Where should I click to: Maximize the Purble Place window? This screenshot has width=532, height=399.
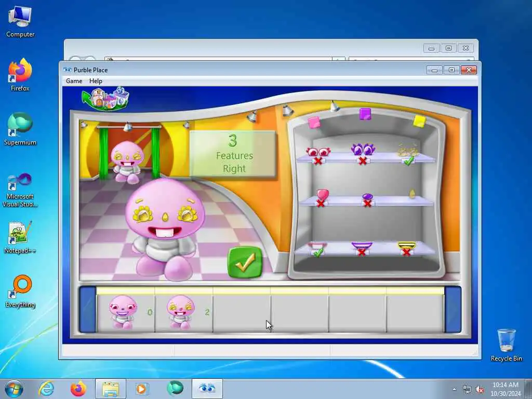(451, 70)
